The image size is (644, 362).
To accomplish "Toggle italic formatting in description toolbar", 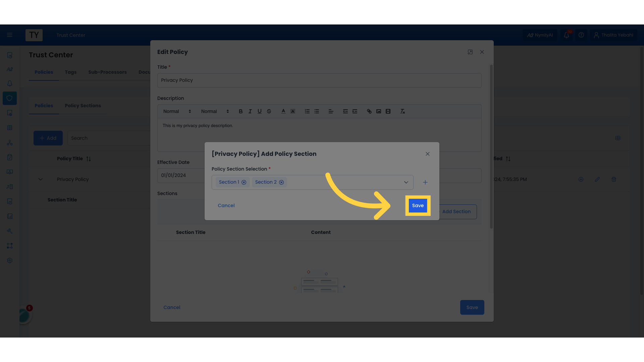I will (250, 111).
